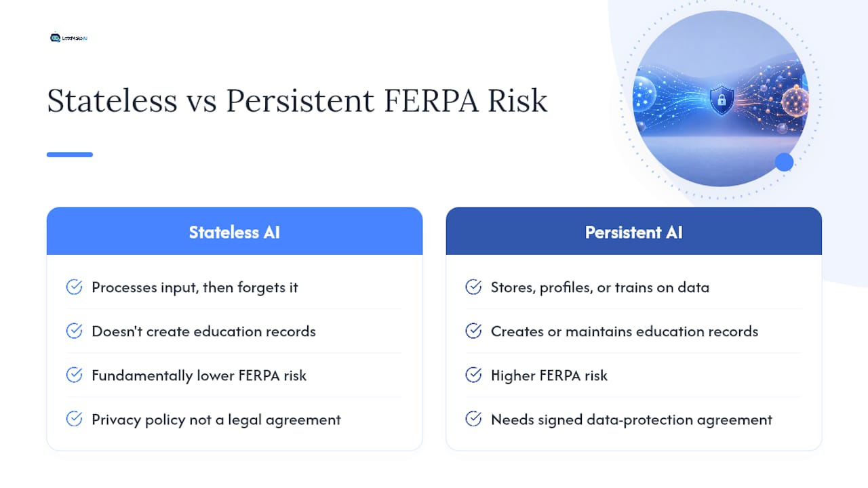The image size is (868, 488).
Task: Click the checkmark beside "Fundamentally lower FERPA risk"
Action: pos(74,375)
